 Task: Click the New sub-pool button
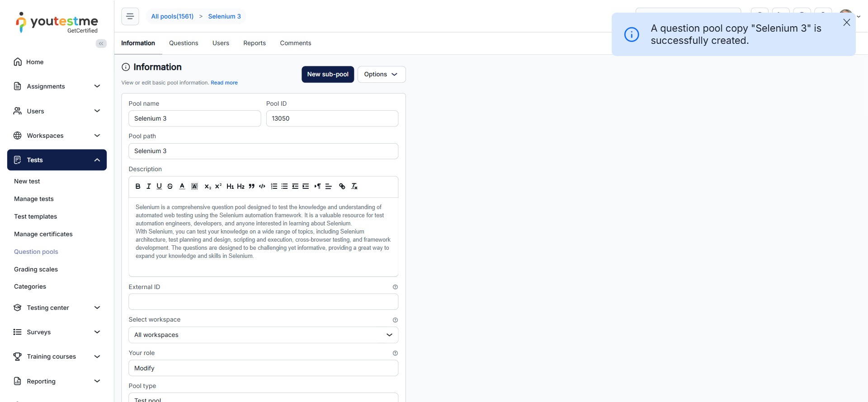pos(328,75)
